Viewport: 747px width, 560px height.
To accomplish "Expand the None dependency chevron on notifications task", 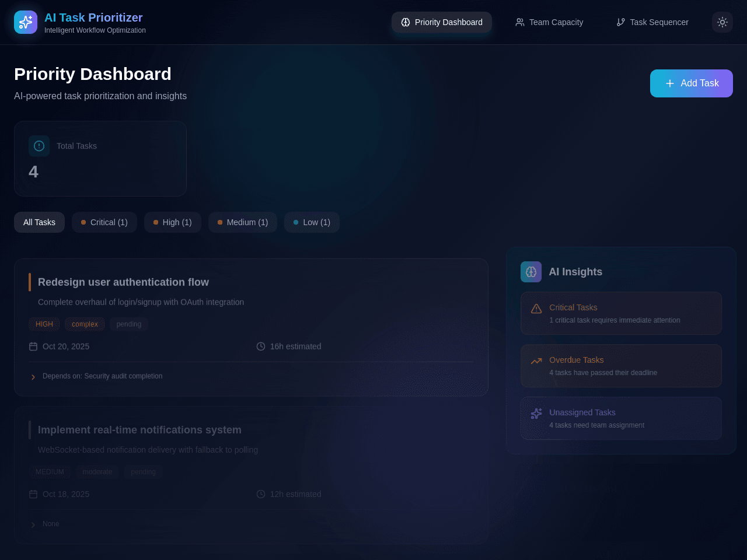I will coord(33,525).
